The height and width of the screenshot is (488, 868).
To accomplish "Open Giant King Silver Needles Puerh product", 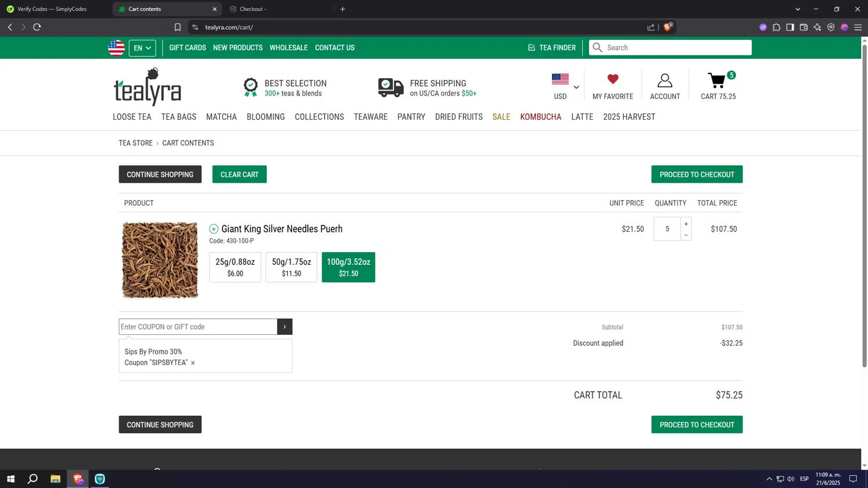I will click(x=282, y=229).
